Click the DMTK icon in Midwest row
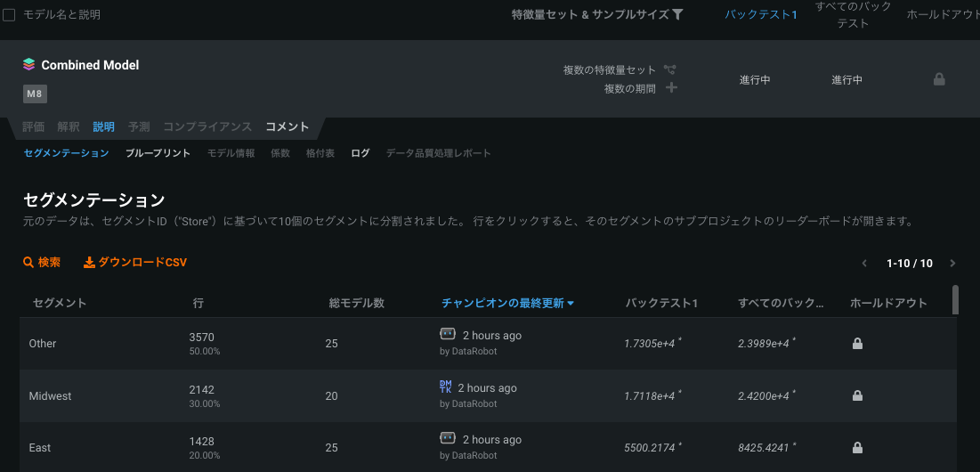This screenshot has height=472, width=980. tap(446, 387)
